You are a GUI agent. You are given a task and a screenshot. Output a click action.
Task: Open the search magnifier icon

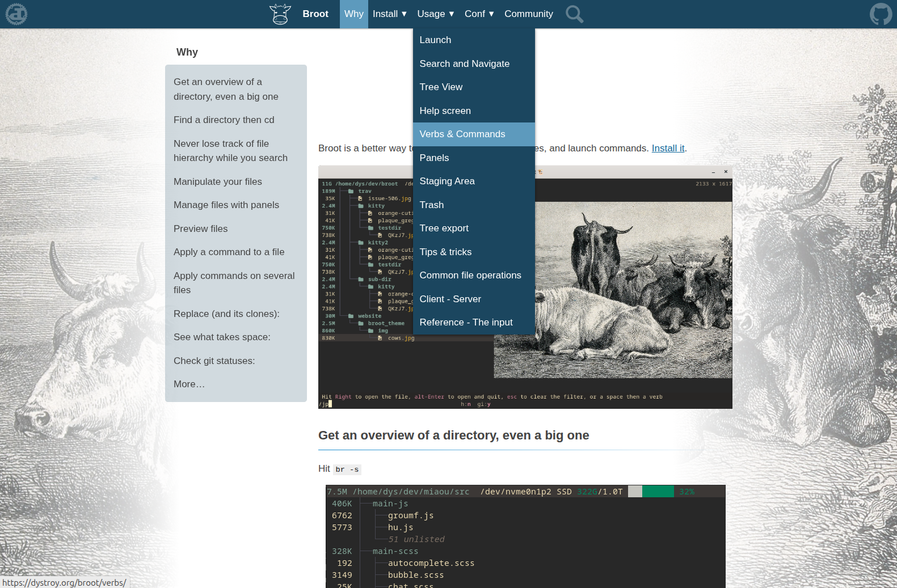coord(574,14)
